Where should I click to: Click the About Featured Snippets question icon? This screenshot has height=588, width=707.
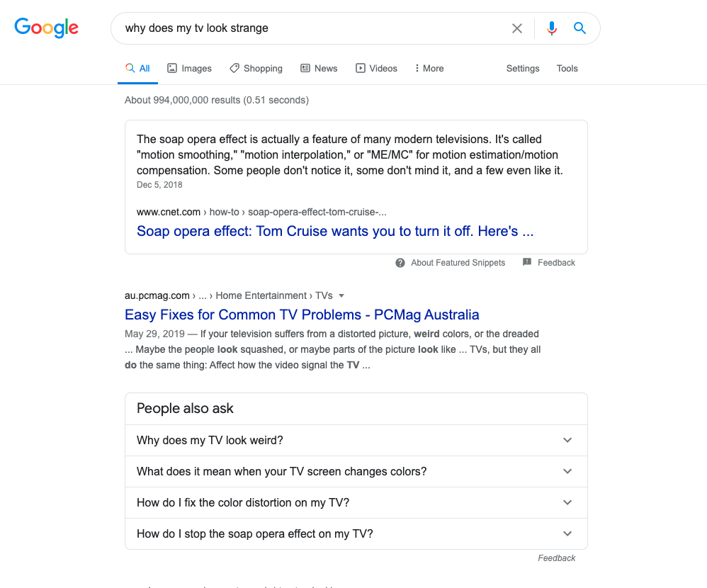(400, 263)
